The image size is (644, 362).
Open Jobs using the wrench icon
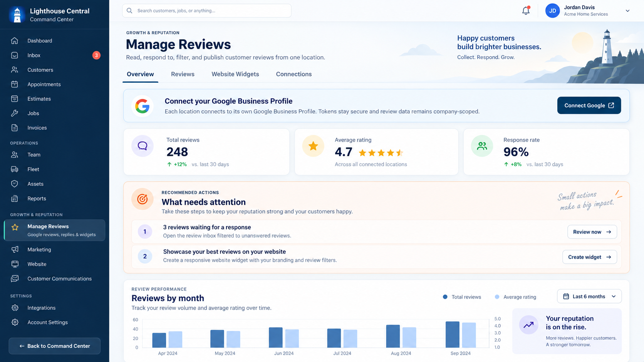(x=15, y=113)
